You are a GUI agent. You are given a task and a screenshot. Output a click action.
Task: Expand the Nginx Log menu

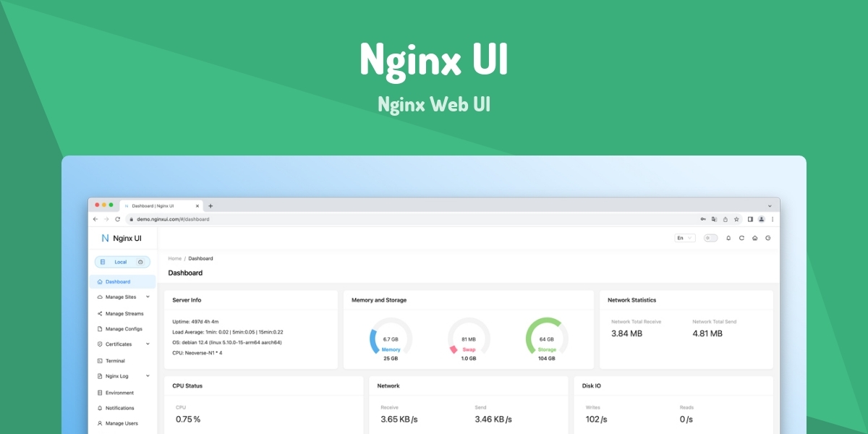click(x=117, y=376)
